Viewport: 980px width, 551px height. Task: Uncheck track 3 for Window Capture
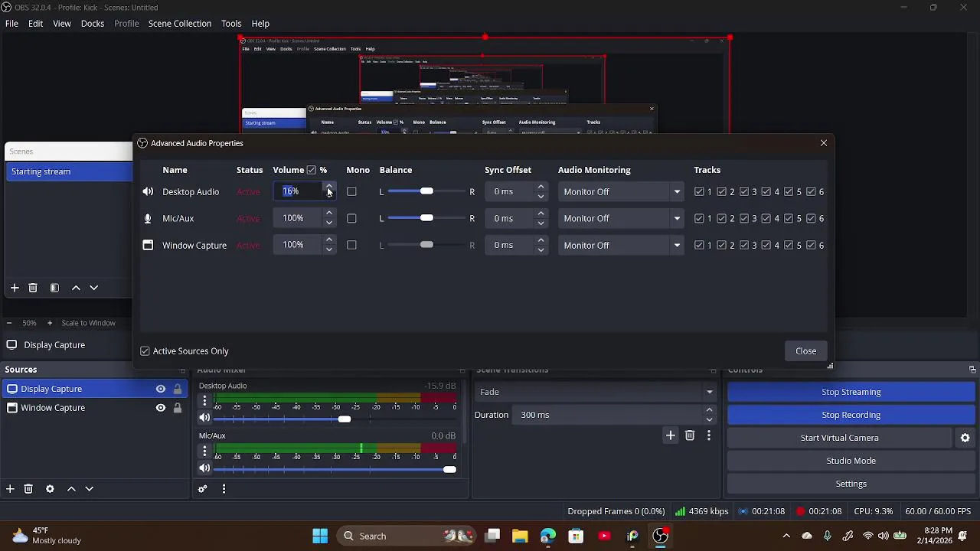click(743, 246)
